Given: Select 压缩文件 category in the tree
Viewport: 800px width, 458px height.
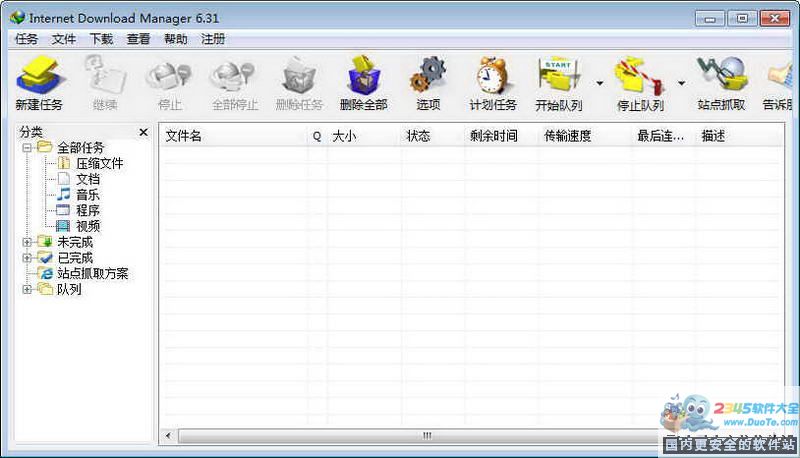Looking at the screenshot, I should click(x=99, y=163).
